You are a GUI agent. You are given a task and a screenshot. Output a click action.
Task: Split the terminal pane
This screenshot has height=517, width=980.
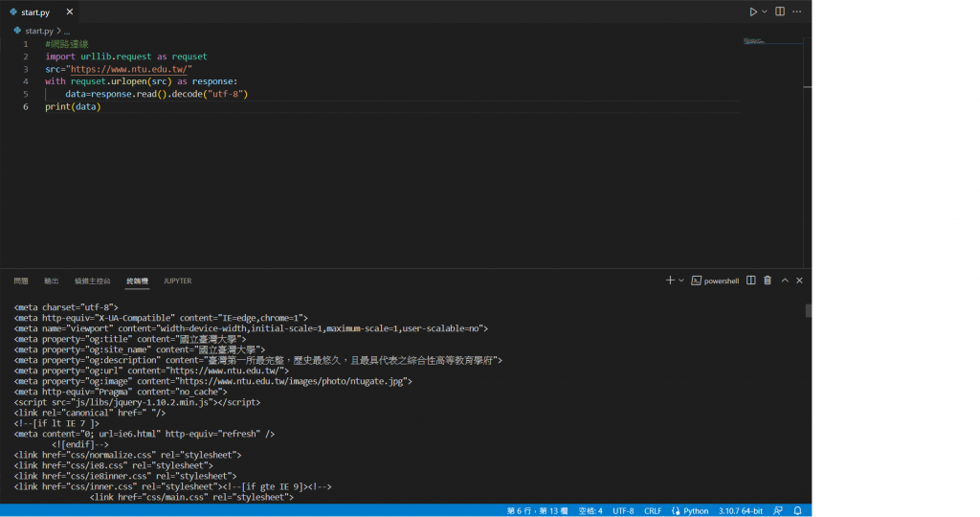(x=751, y=281)
